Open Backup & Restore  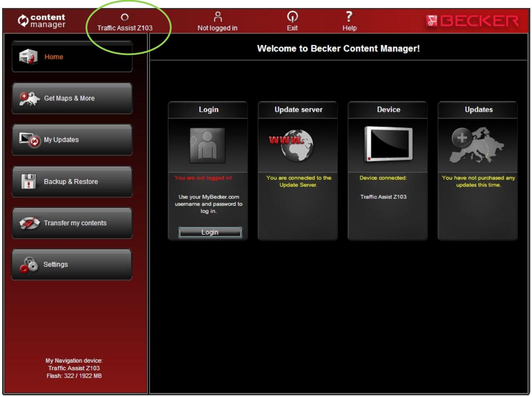point(72,182)
